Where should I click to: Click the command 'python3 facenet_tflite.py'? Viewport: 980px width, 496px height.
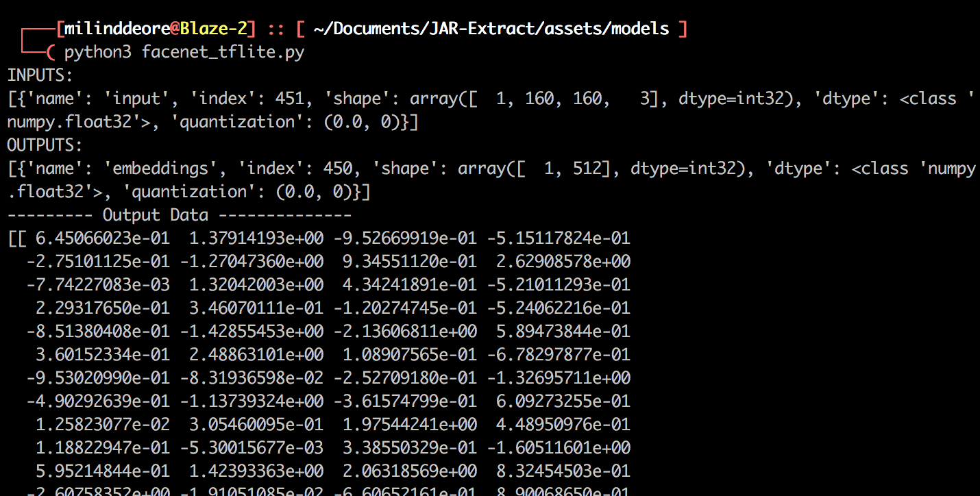coord(184,52)
